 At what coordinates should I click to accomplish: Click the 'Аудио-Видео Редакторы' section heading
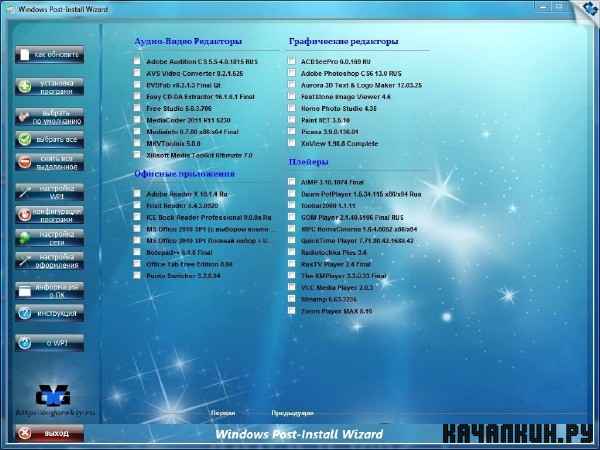[x=188, y=41]
